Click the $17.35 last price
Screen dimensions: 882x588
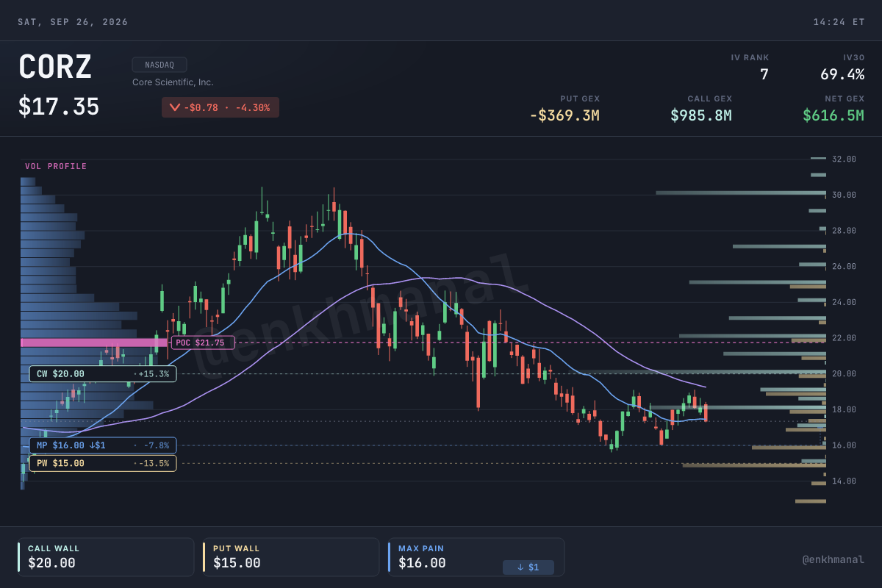pos(59,107)
